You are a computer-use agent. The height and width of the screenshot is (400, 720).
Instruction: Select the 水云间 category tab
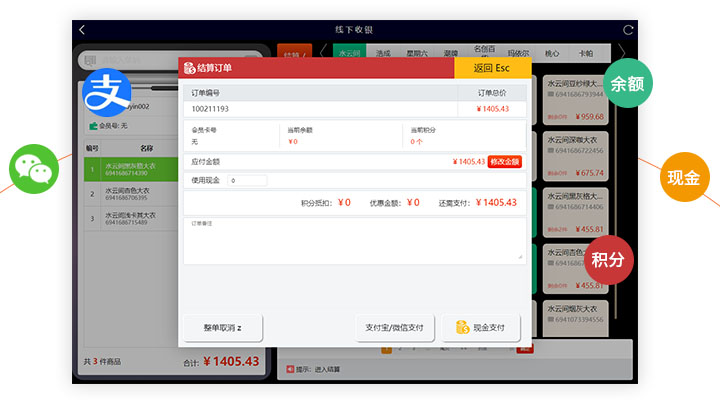click(349, 52)
